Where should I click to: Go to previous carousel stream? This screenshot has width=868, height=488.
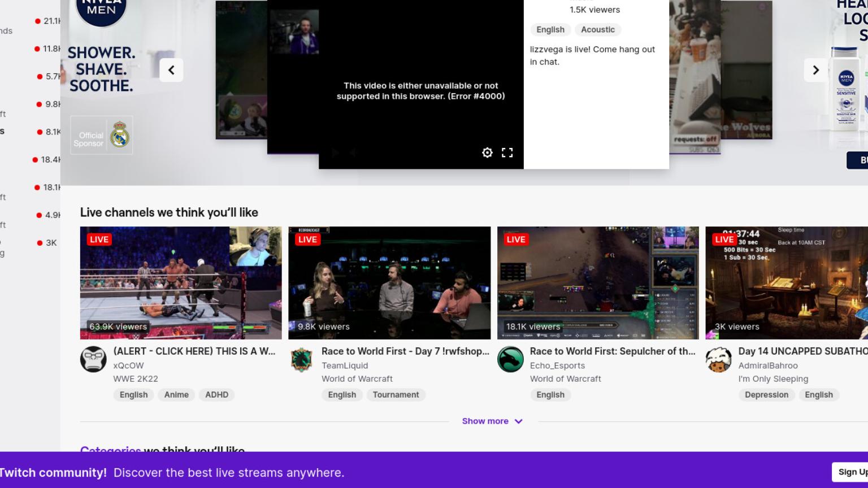tap(171, 70)
